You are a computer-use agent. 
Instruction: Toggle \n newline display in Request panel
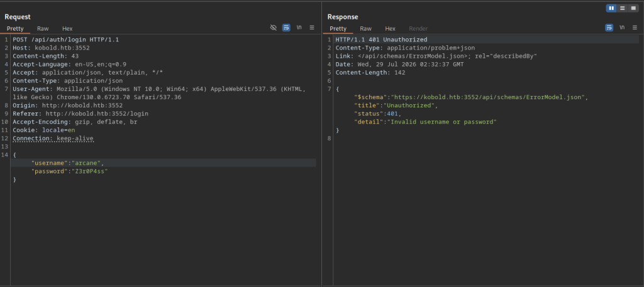point(299,28)
